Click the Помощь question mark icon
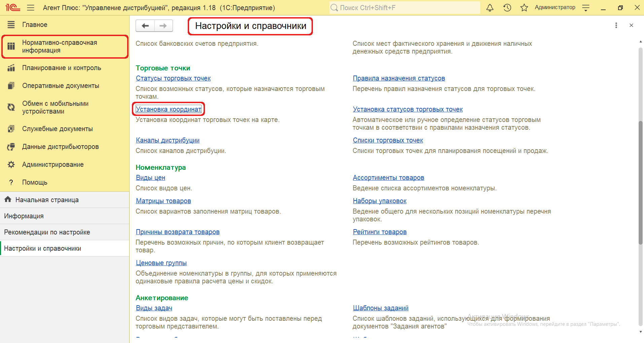The width and height of the screenshot is (644, 343). click(x=11, y=182)
